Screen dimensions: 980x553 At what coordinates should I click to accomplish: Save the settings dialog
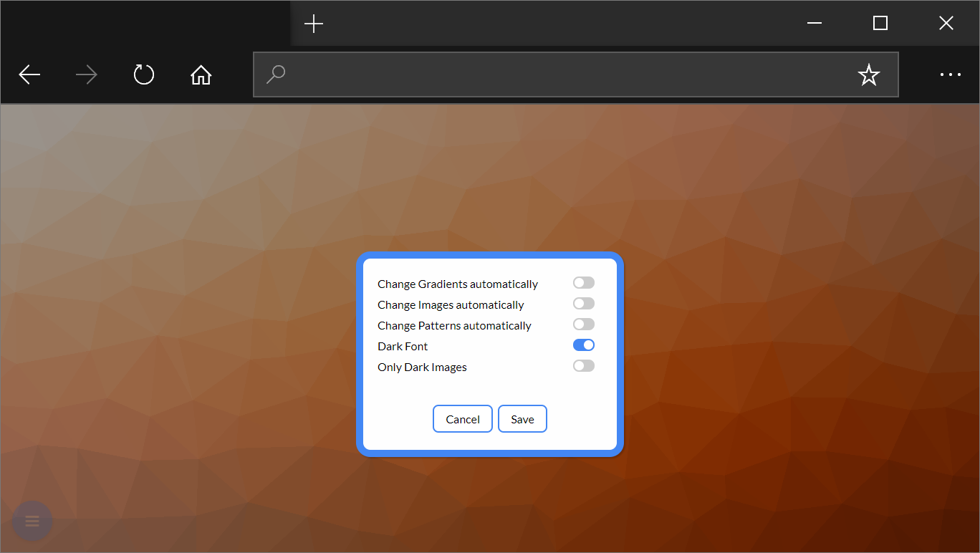coord(522,419)
